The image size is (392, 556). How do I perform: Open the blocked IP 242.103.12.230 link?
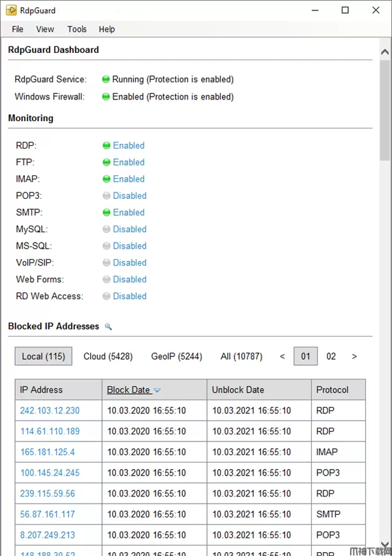point(50,411)
